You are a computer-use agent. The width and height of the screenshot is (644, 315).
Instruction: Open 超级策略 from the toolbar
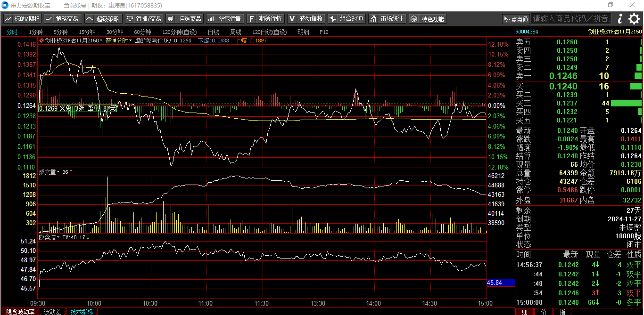(x=103, y=19)
